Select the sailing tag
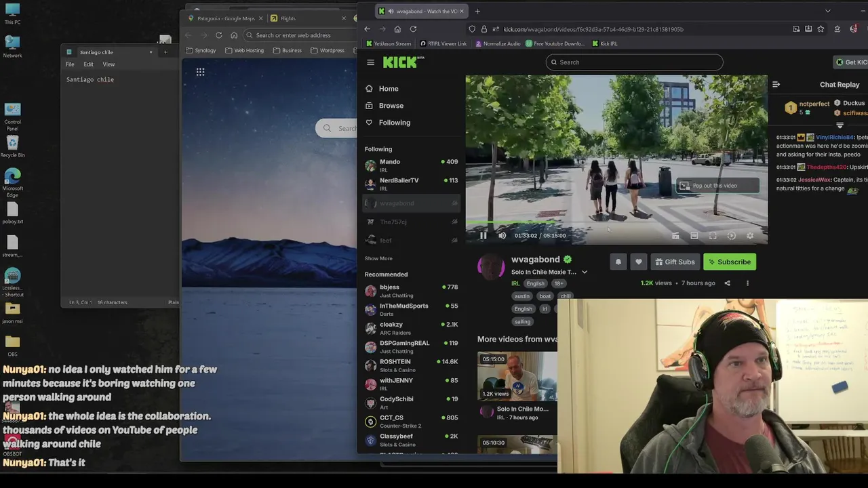The width and height of the screenshot is (868, 488). (522, 322)
